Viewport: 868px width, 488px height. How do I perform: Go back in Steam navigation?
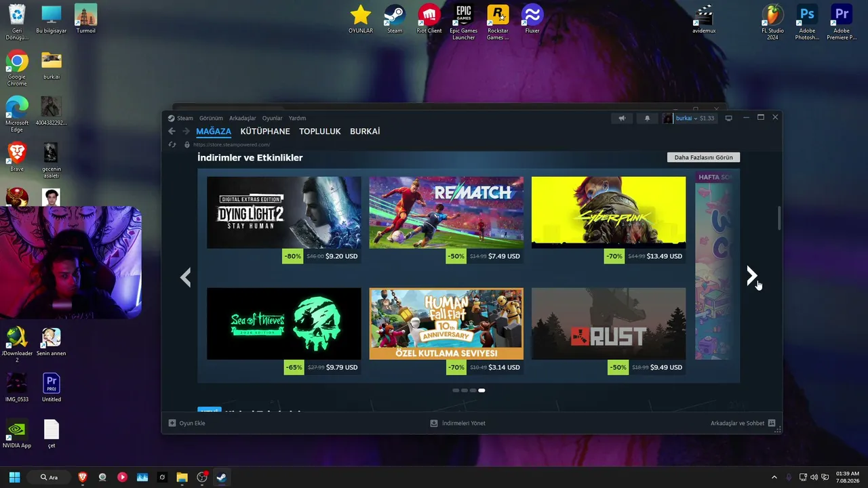coord(172,131)
